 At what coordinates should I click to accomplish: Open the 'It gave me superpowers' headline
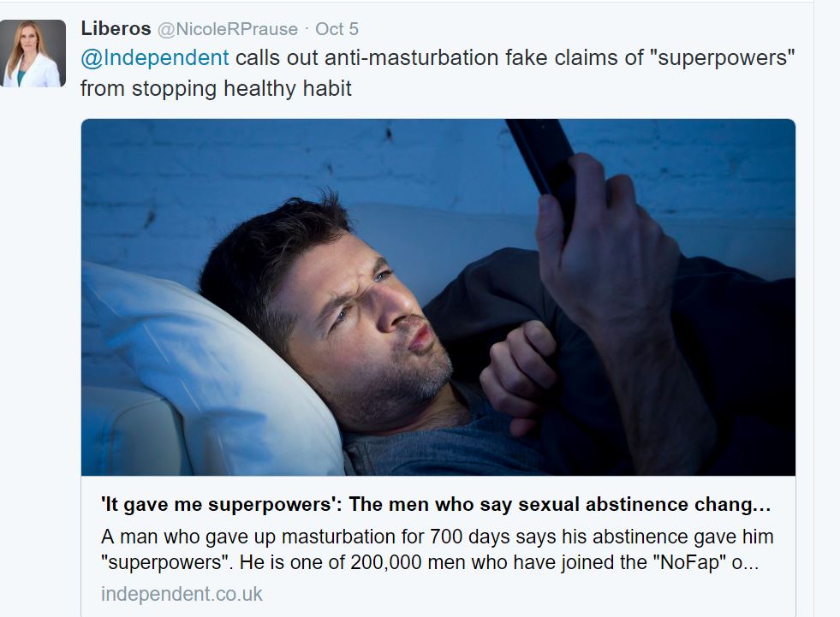pyautogui.click(x=436, y=505)
